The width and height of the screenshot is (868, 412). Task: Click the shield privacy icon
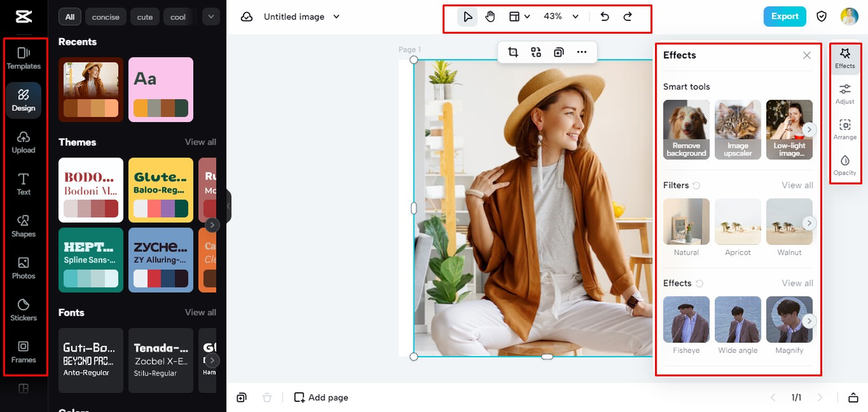(821, 16)
